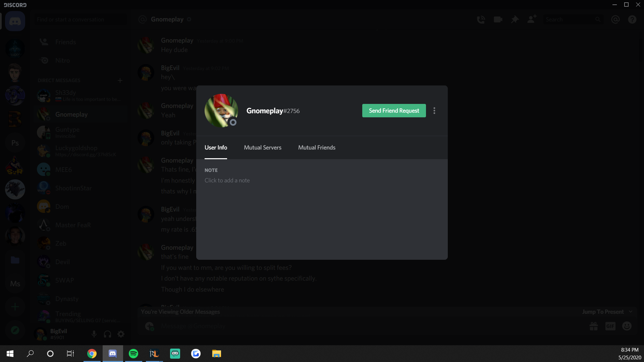Toggle microphone mute
The image size is (644, 362).
tap(94, 334)
